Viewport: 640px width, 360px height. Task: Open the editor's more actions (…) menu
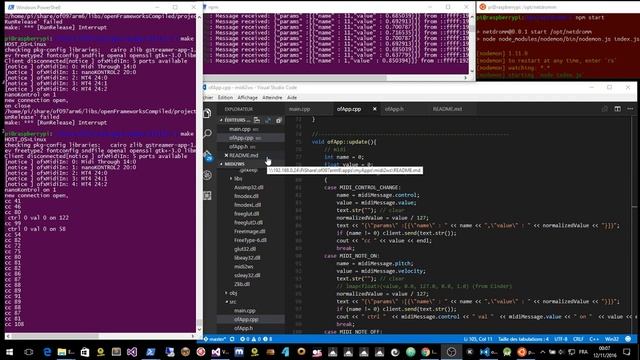[630, 109]
